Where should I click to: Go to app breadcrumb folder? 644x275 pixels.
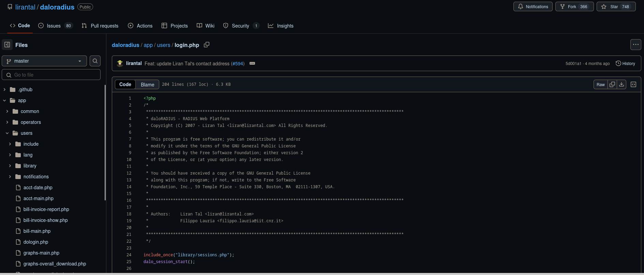point(148,45)
